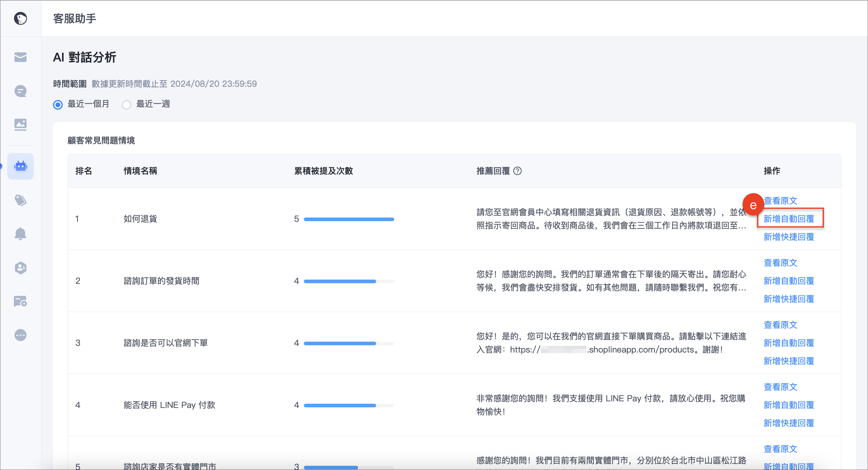Click the 如何退貨 scenario name
This screenshot has height=470, width=868.
pos(140,219)
